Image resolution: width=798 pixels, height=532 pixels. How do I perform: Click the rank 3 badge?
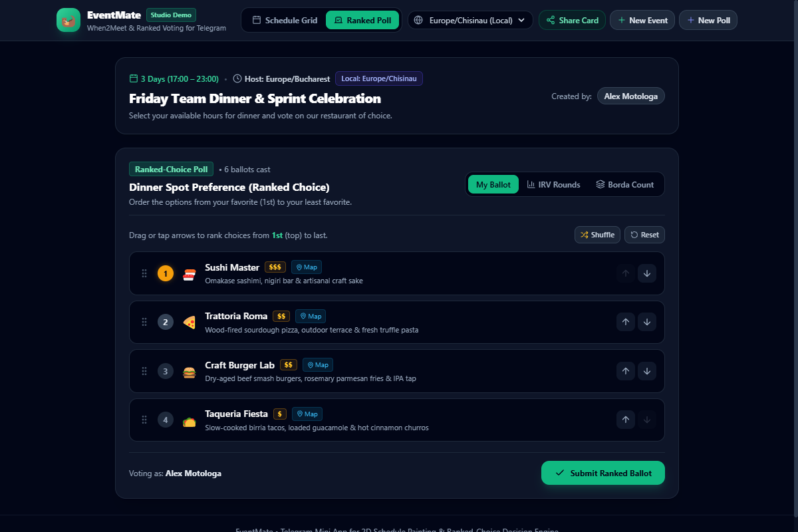[x=166, y=371]
